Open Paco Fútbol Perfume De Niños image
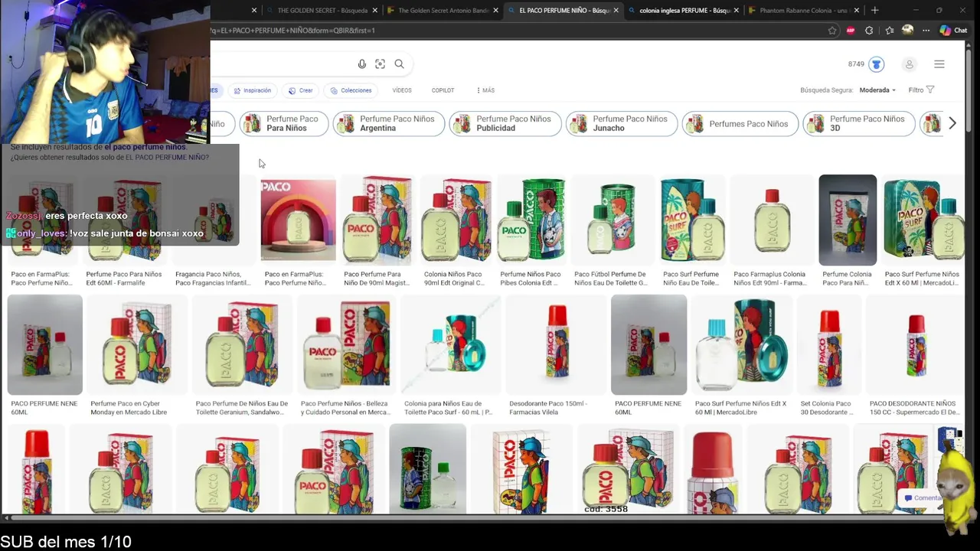Viewport: 980px width, 551px height. (612, 220)
